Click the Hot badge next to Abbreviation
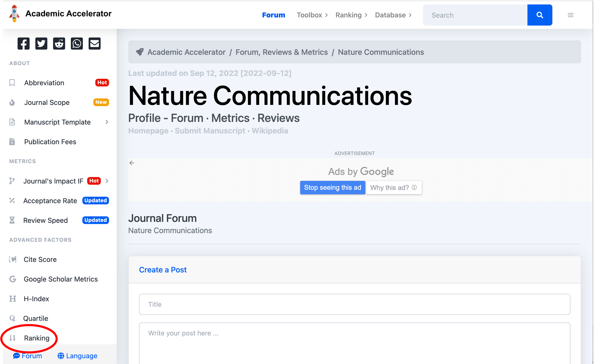This screenshot has width=594, height=364. click(x=102, y=83)
